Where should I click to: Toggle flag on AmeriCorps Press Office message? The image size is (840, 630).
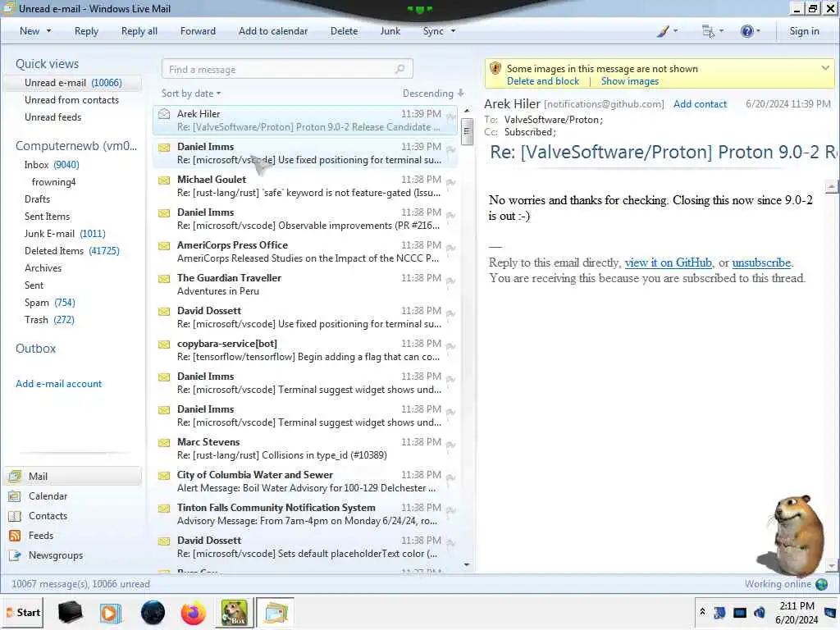(450, 248)
